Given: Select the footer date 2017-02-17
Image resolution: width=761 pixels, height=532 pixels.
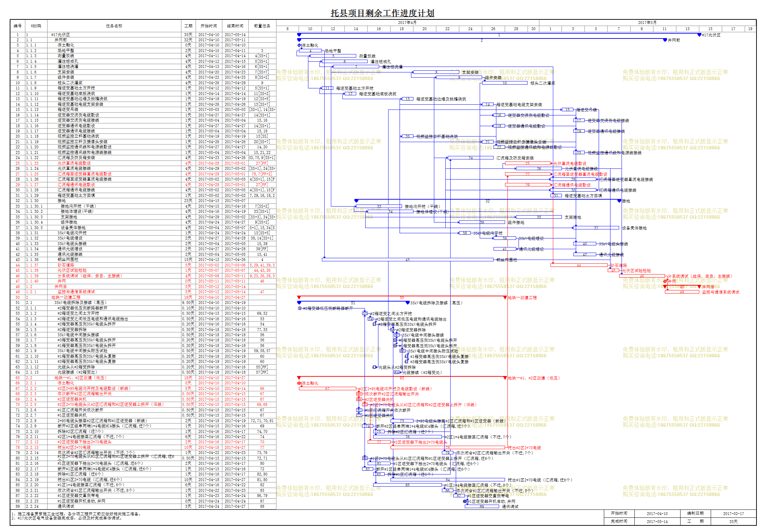Looking at the screenshot, I should tap(734, 513).
